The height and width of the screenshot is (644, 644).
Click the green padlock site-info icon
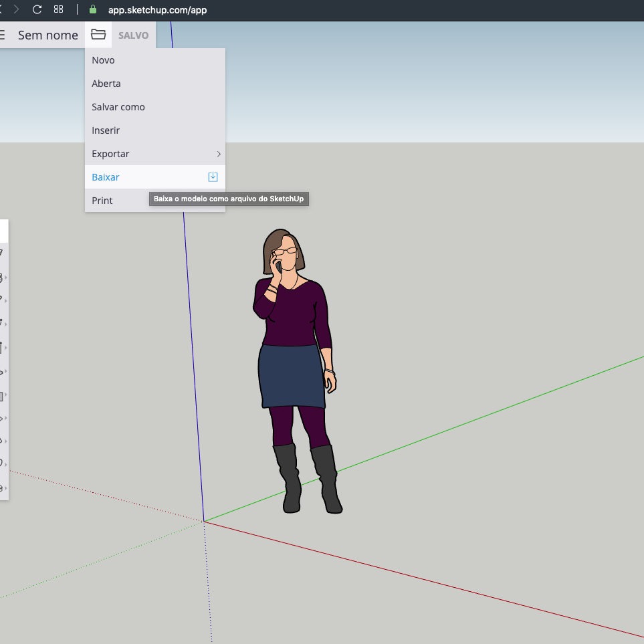(x=93, y=9)
